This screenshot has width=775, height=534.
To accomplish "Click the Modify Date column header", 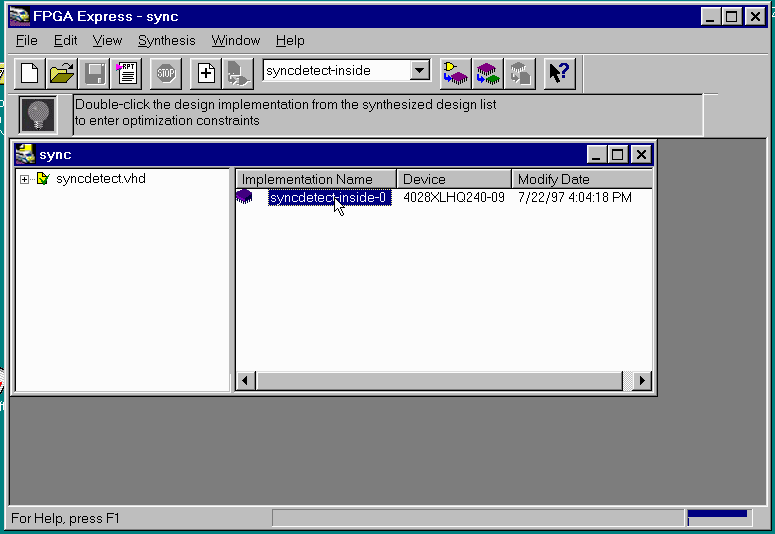I will pos(580,179).
